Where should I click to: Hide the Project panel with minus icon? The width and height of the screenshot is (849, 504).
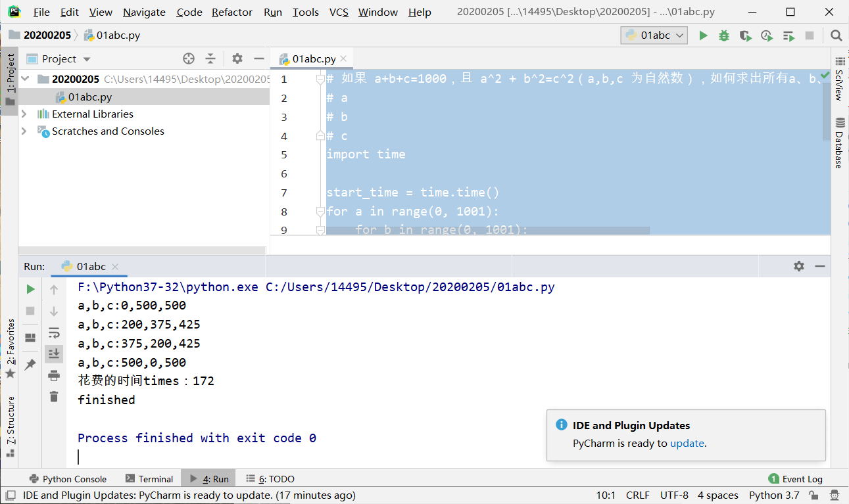[x=258, y=58]
